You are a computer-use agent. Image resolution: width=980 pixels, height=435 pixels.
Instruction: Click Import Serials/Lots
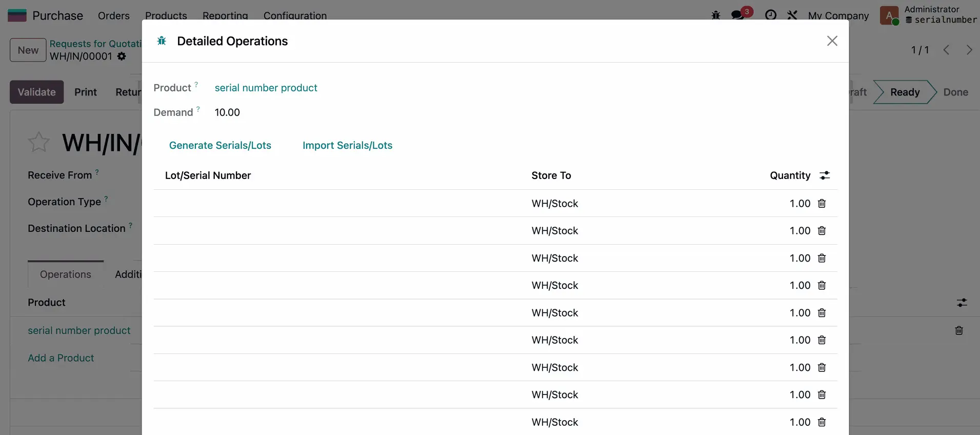point(347,145)
